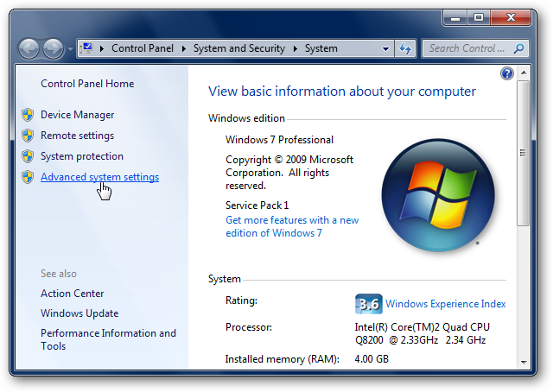
Task: Select System and Security breadcrumb
Action: point(239,48)
